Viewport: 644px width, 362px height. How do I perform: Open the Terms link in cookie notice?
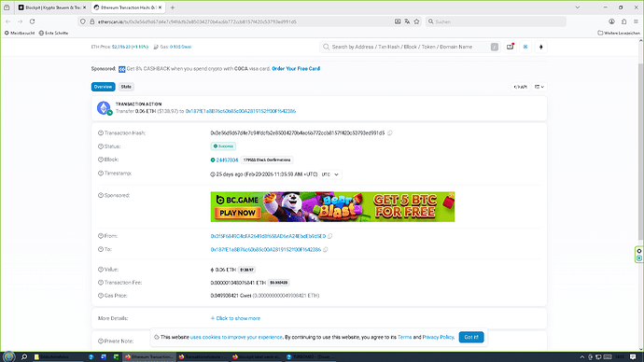coord(404,337)
